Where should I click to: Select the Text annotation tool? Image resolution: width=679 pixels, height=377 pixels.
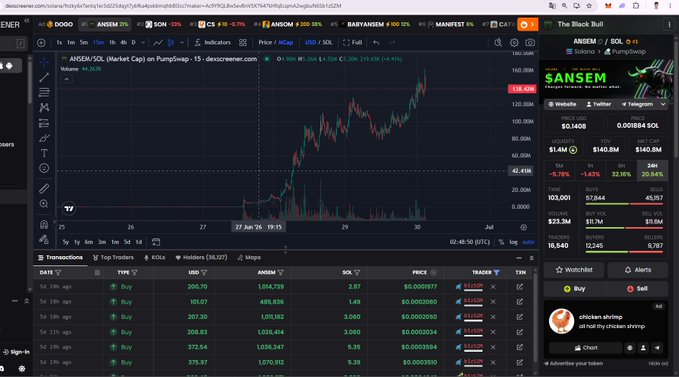pyautogui.click(x=44, y=153)
